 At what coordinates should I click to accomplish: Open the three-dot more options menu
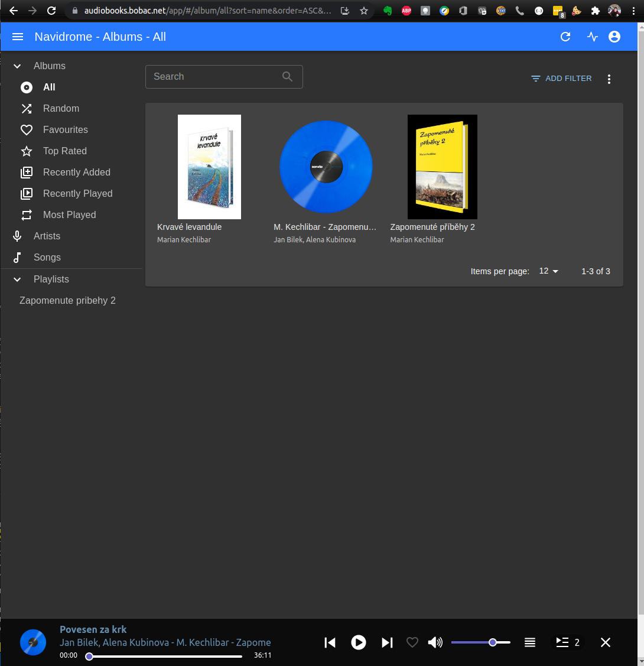tap(609, 79)
